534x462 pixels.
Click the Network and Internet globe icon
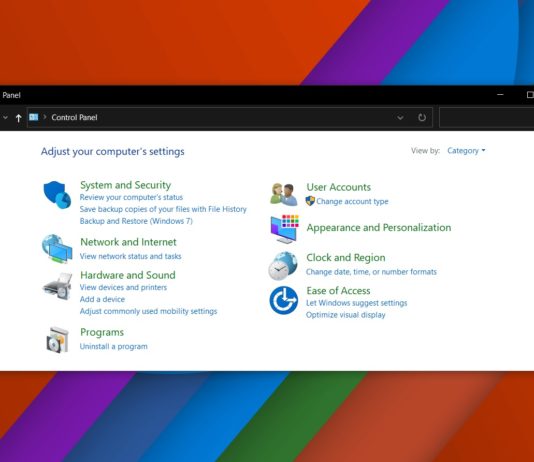click(57, 249)
